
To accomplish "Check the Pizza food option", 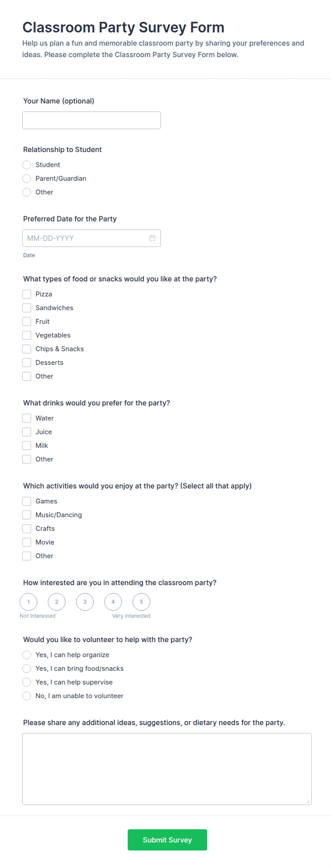I will pyautogui.click(x=27, y=294).
